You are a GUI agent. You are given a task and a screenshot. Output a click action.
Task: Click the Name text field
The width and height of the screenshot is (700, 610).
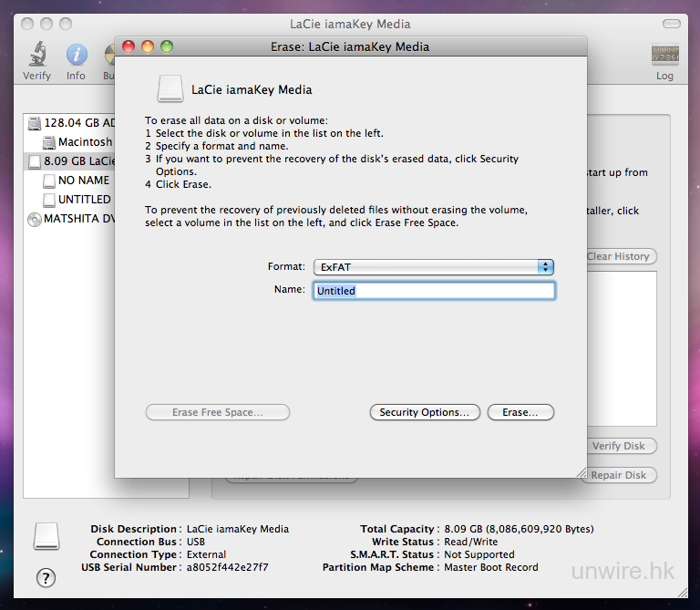434,291
